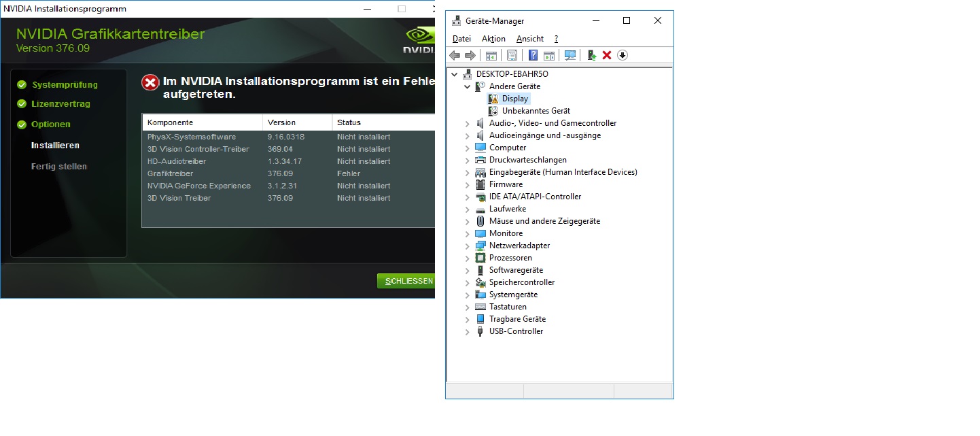Click the USB-Controller icon
Image resolution: width=980 pixels, height=436 pixels.
coord(480,331)
